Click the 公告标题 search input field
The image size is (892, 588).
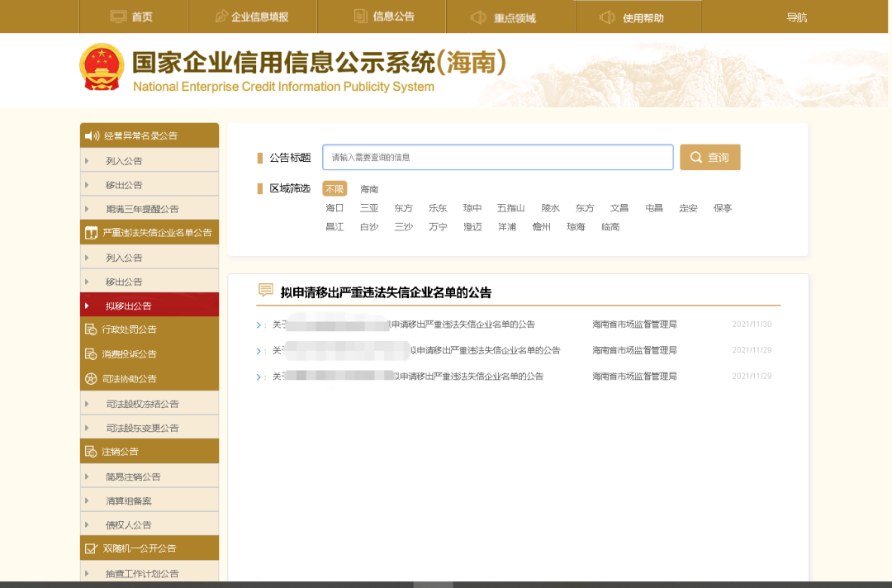[x=497, y=157]
